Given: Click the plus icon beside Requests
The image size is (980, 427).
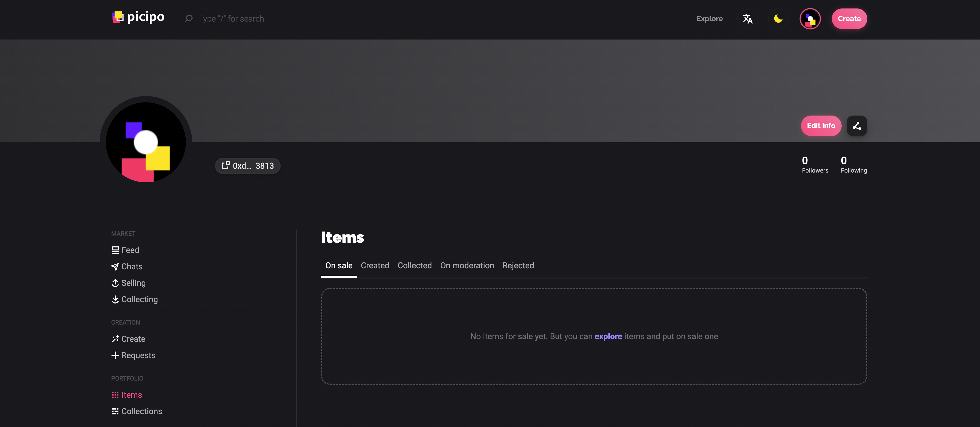Looking at the screenshot, I should pyautogui.click(x=115, y=355).
